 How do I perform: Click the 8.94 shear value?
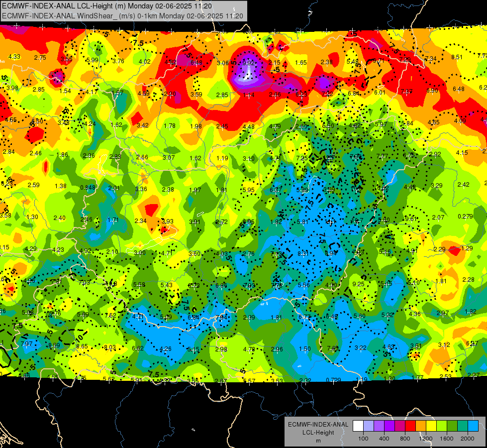pos(331,253)
